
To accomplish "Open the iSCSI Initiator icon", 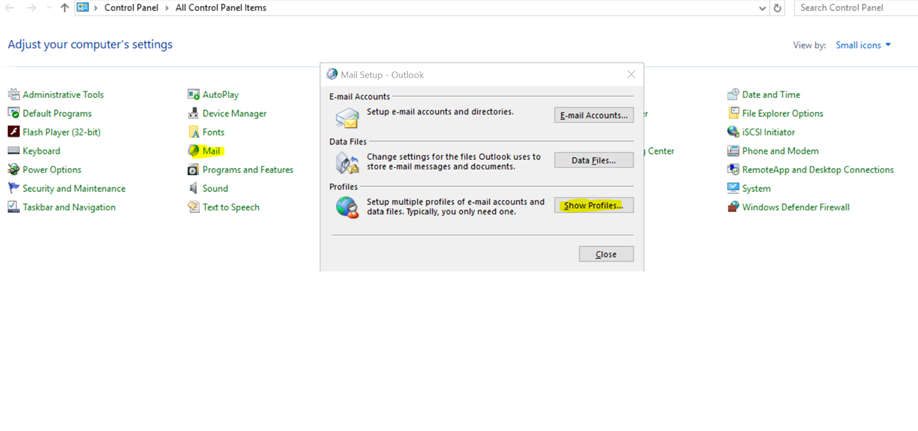I will [x=733, y=132].
